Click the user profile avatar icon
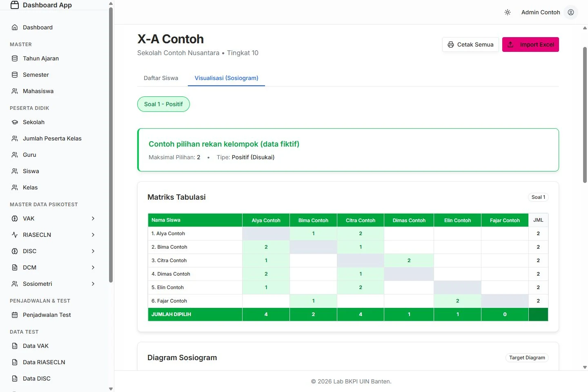The image size is (588, 392). tap(571, 12)
